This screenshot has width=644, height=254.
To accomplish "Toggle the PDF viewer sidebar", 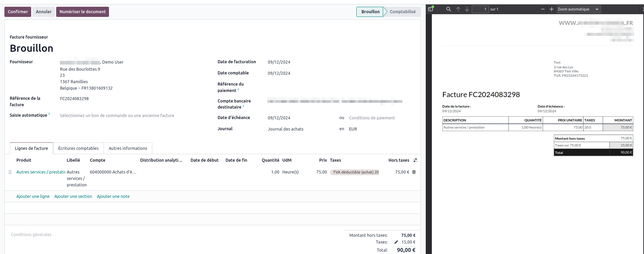I will click(430, 9).
